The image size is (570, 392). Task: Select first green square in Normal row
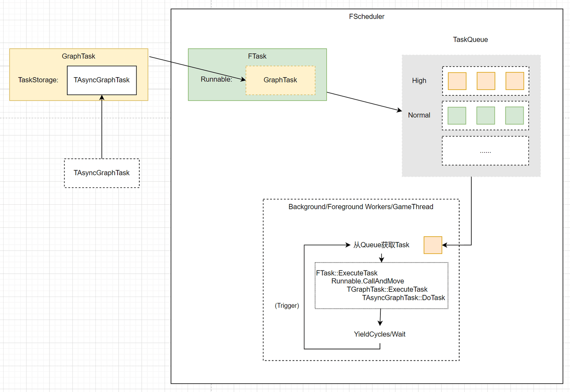click(x=457, y=116)
